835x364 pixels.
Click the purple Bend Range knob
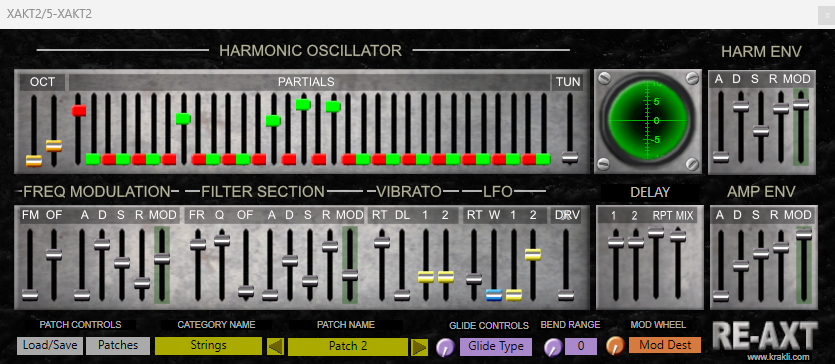tap(553, 348)
